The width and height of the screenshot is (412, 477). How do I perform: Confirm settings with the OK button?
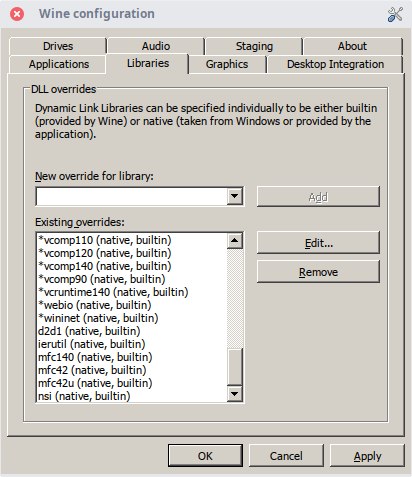205,456
